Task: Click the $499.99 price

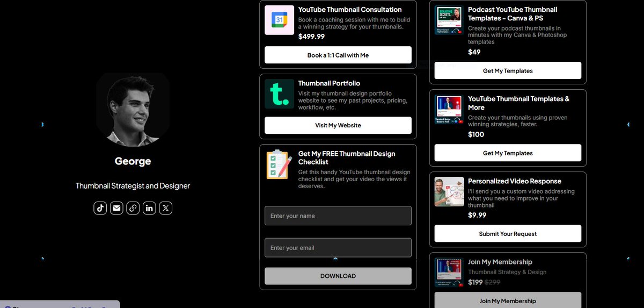Action: 311,37
